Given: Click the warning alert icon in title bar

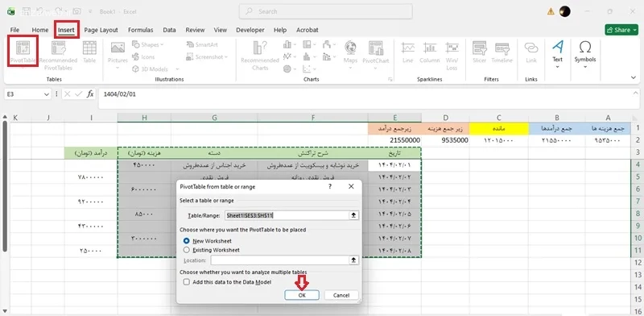Looking at the screenshot, I should coord(551,11).
